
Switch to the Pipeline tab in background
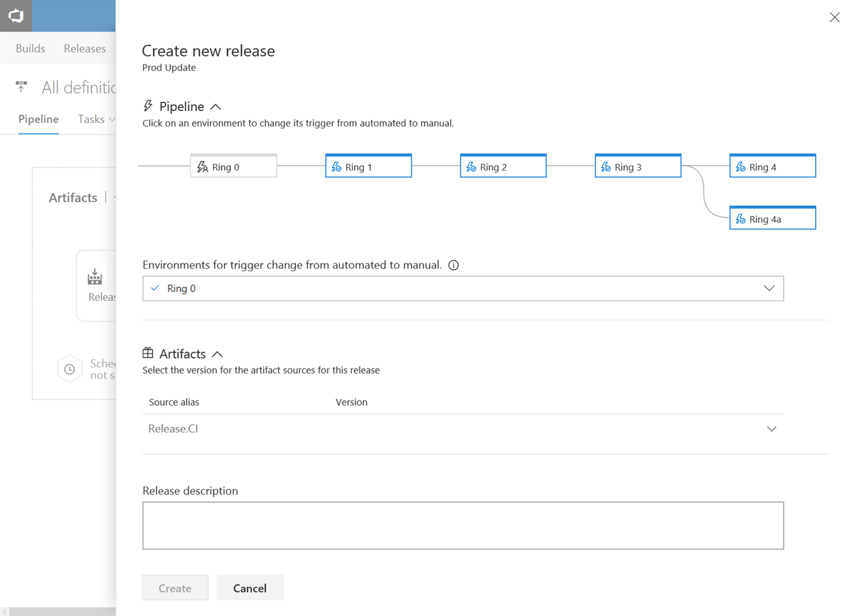pyautogui.click(x=38, y=119)
